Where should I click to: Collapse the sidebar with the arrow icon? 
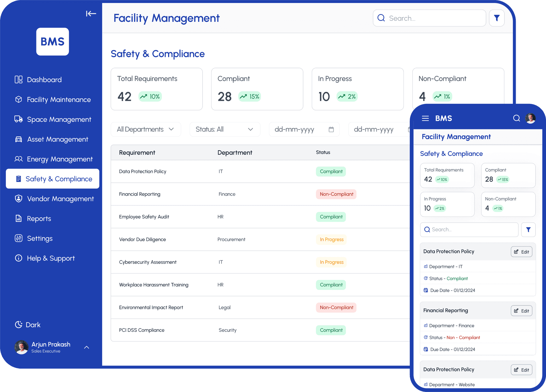[x=91, y=14]
